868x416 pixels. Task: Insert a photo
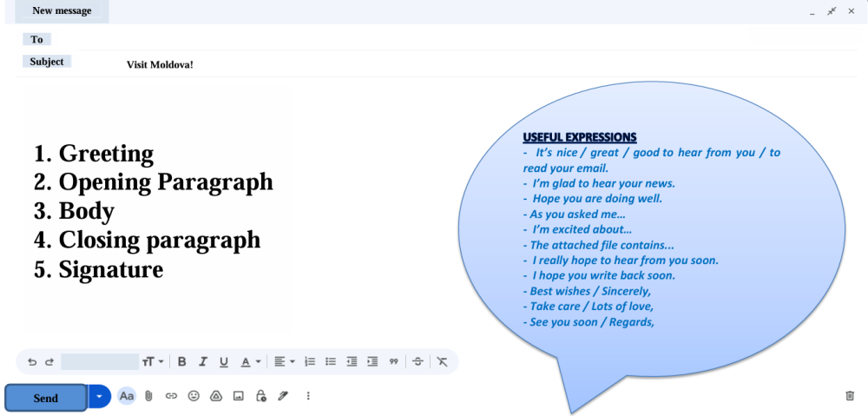coord(239,396)
